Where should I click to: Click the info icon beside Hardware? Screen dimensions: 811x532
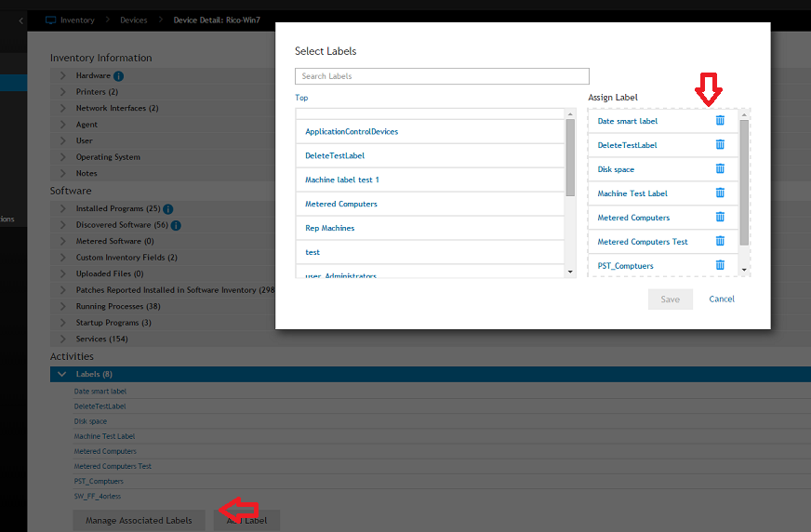tap(119, 76)
